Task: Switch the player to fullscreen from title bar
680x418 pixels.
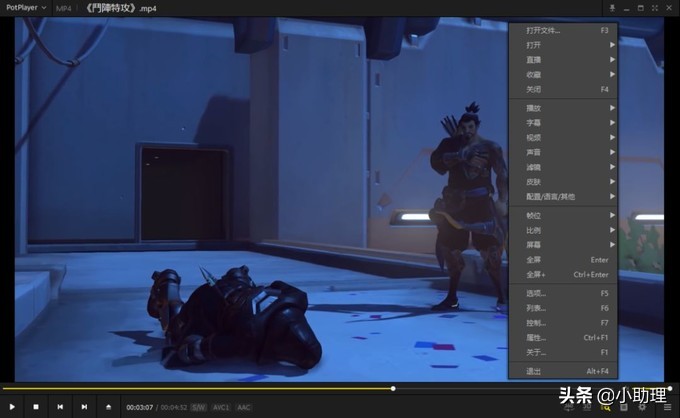Action: [655, 8]
